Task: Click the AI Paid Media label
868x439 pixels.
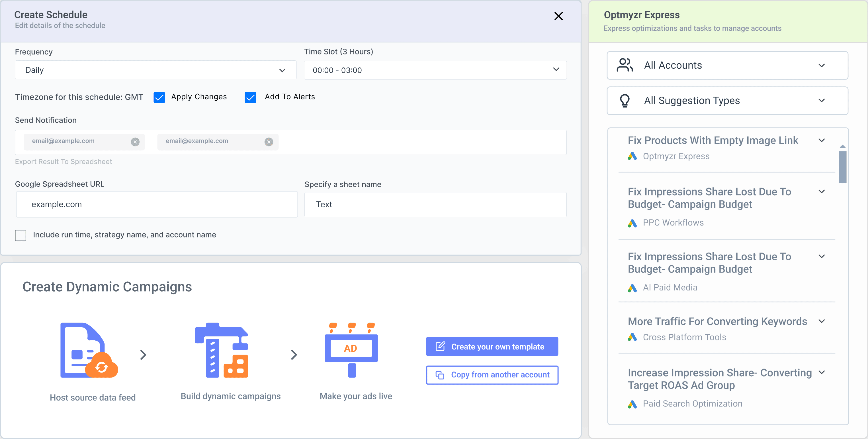Action: 670,287
